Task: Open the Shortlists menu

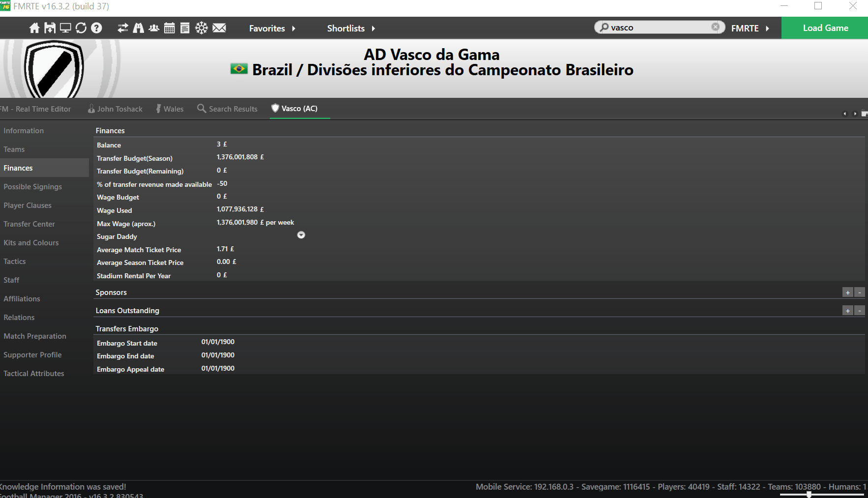Action: pyautogui.click(x=351, y=28)
